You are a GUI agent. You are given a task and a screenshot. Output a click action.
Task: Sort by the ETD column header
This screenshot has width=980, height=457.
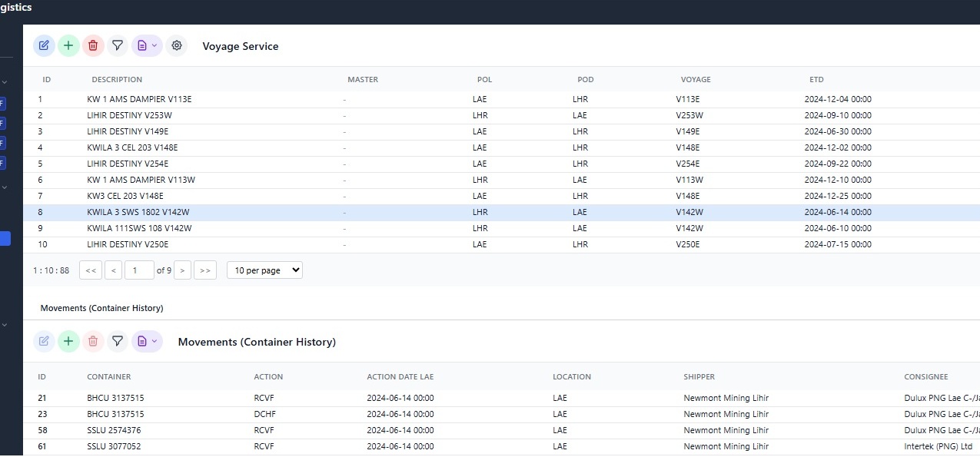click(816, 80)
